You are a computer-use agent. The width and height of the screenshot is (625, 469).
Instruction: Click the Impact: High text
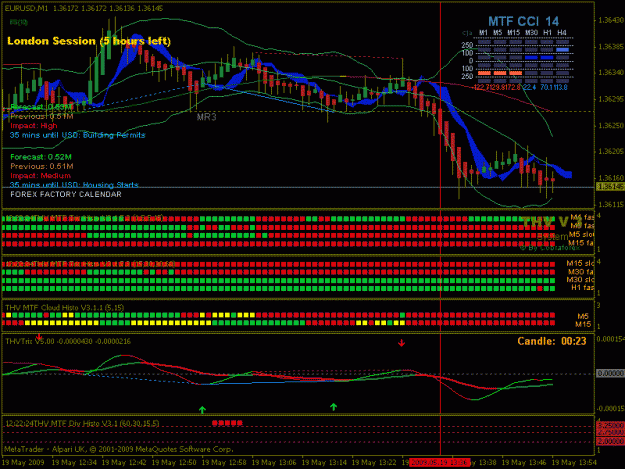34,126
